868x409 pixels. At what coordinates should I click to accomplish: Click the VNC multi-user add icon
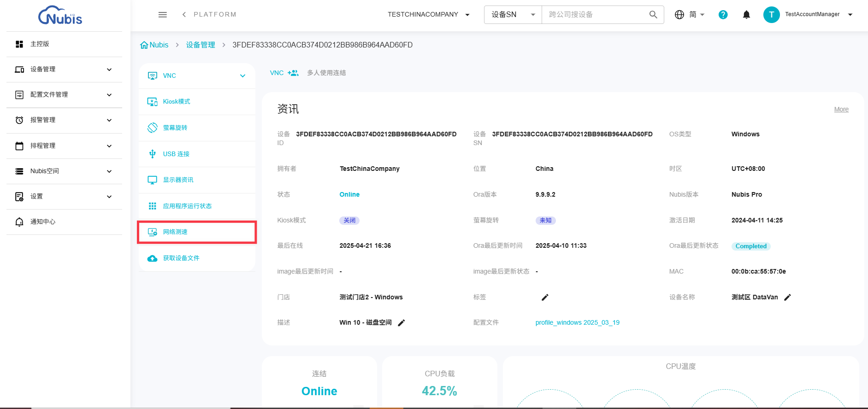[x=293, y=73]
